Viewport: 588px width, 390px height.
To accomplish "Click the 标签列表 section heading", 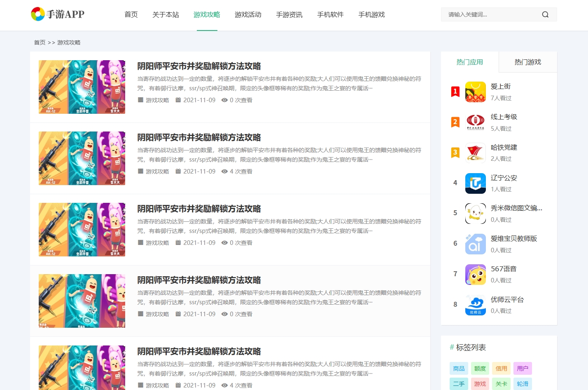I will (471, 348).
